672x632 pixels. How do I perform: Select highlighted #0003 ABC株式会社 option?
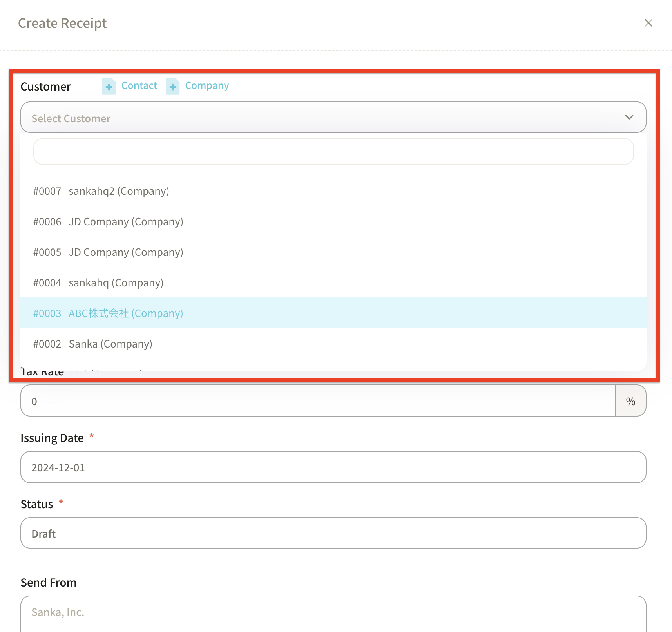pos(108,313)
